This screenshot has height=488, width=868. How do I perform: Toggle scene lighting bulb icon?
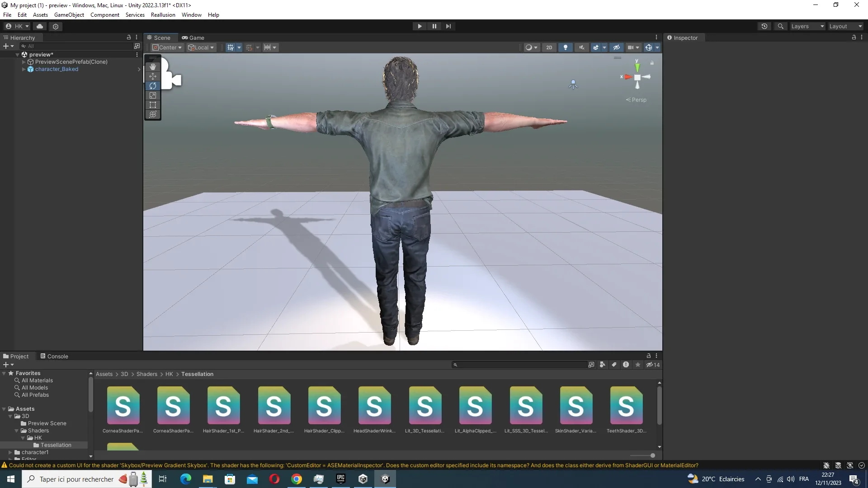click(565, 47)
